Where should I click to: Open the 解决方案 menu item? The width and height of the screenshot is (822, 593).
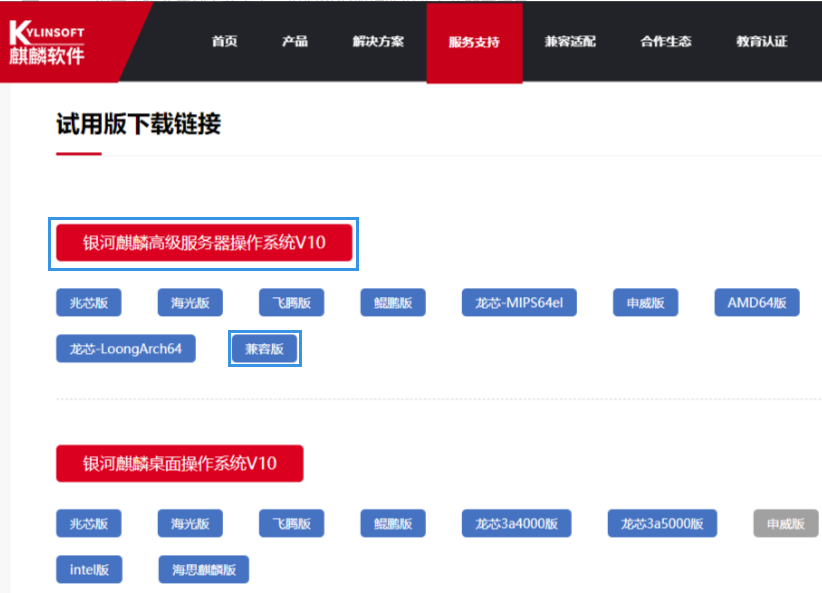pyautogui.click(x=378, y=41)
